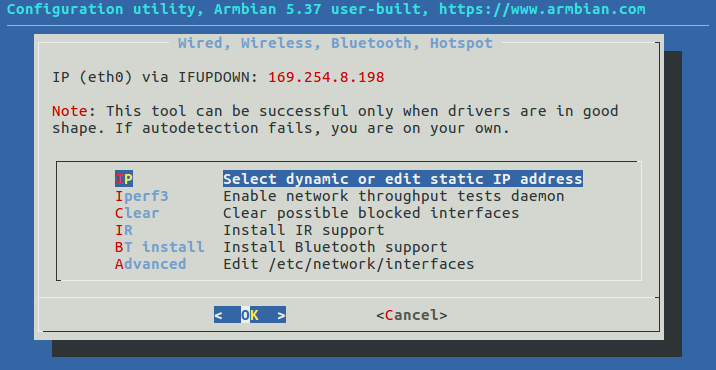The width and height of the screenshot is (716, 370).
Task: Click the red 'Note' label
Action: click(69, 111)
